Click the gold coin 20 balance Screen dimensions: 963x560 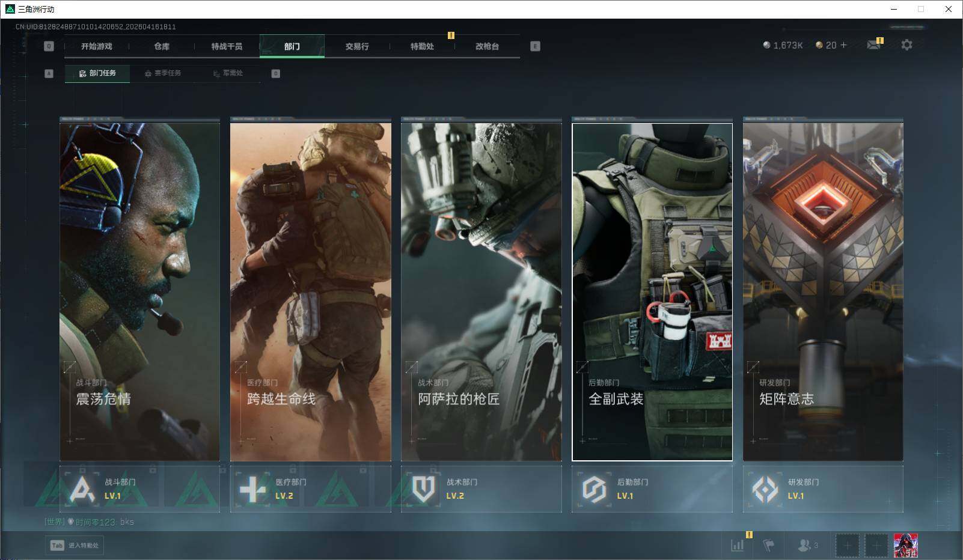(826, 45)
